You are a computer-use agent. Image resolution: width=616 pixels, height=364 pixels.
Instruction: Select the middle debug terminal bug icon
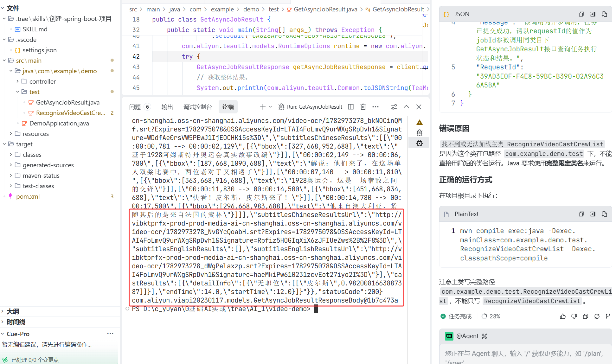[x=420, y=133]
